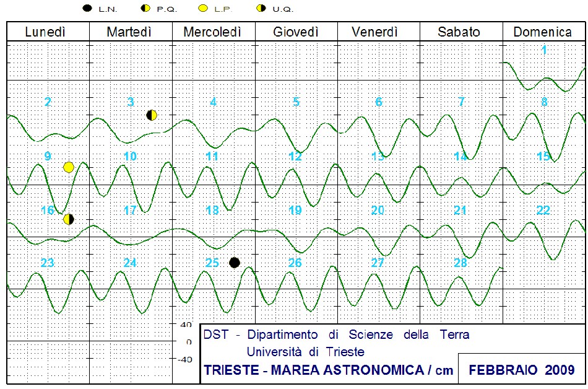Image resolution: width=588 pixels, height=389 pixels.
Task: Click the -40 scale value
Action: pyautogui.click(x=185, y=359)
